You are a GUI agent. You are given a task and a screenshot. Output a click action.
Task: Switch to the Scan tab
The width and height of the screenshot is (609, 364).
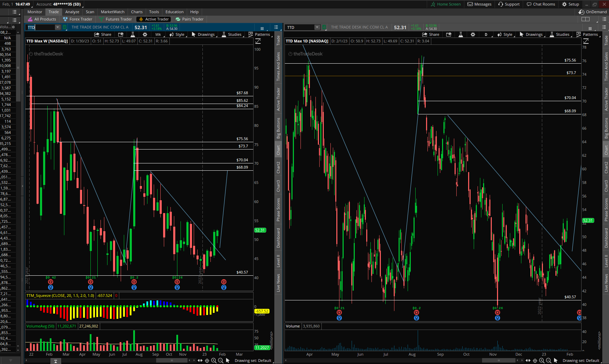[90, 12]
